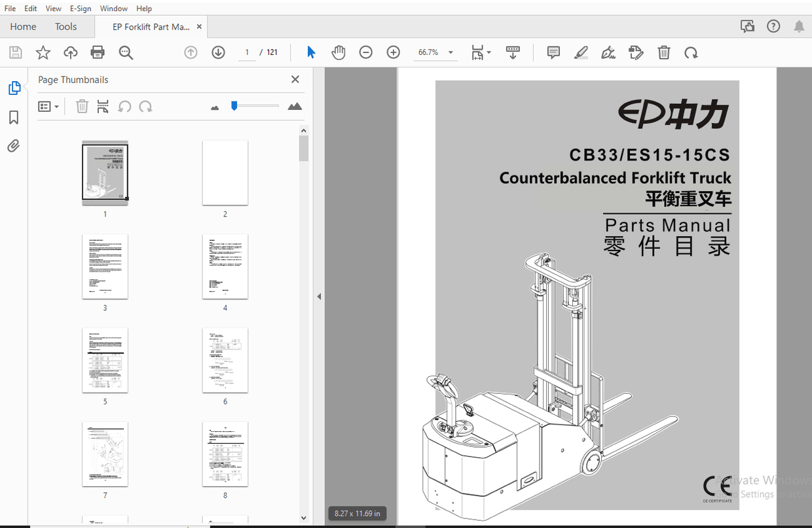Viewport: 812px width, 528px height.
Task: Click the Edit PDF pencil icon
Action: click(636, 52)
